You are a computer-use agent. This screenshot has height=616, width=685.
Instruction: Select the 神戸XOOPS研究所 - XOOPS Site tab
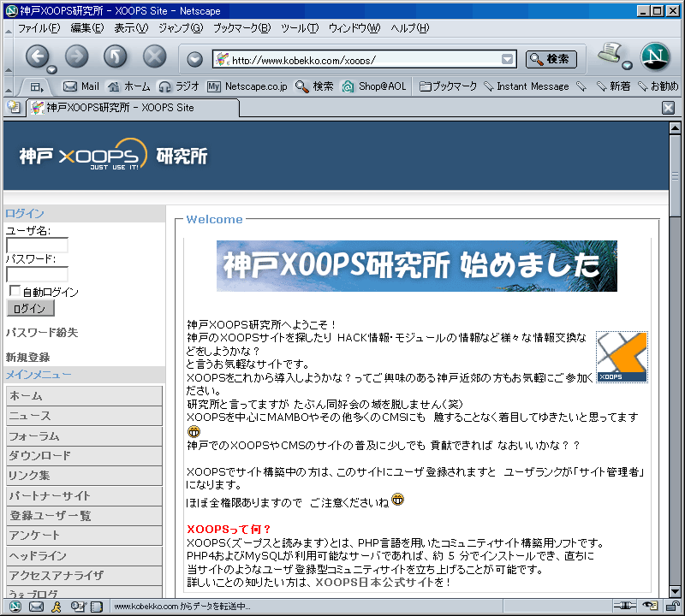[x=134, y=108]
